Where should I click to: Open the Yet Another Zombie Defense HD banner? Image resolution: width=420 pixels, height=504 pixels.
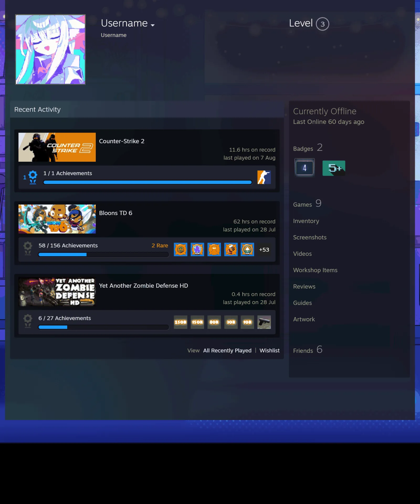pos(57,292)
